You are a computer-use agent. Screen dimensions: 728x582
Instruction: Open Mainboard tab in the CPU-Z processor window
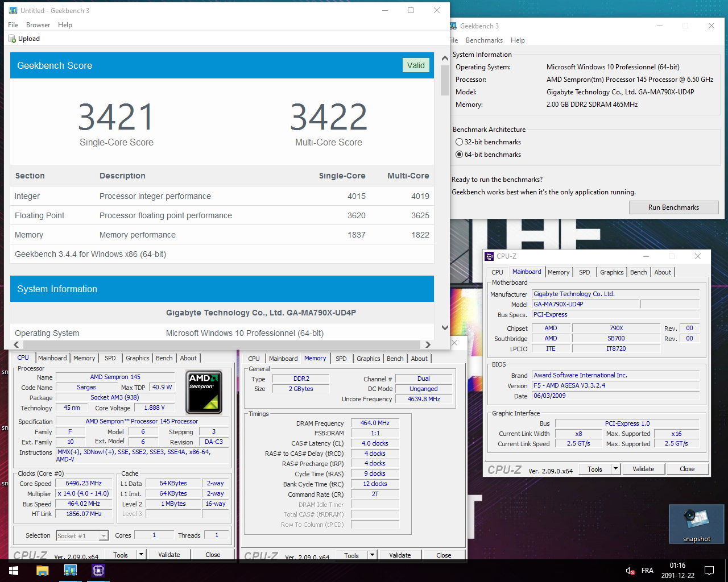52,358
